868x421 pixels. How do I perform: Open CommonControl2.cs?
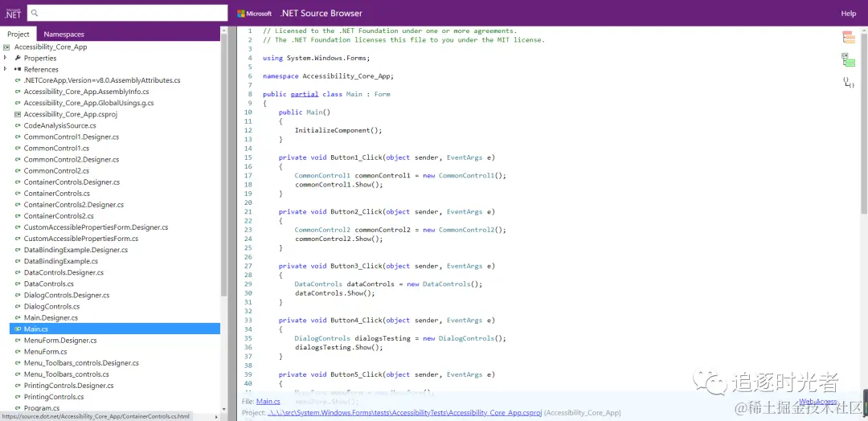coord(56,170)
